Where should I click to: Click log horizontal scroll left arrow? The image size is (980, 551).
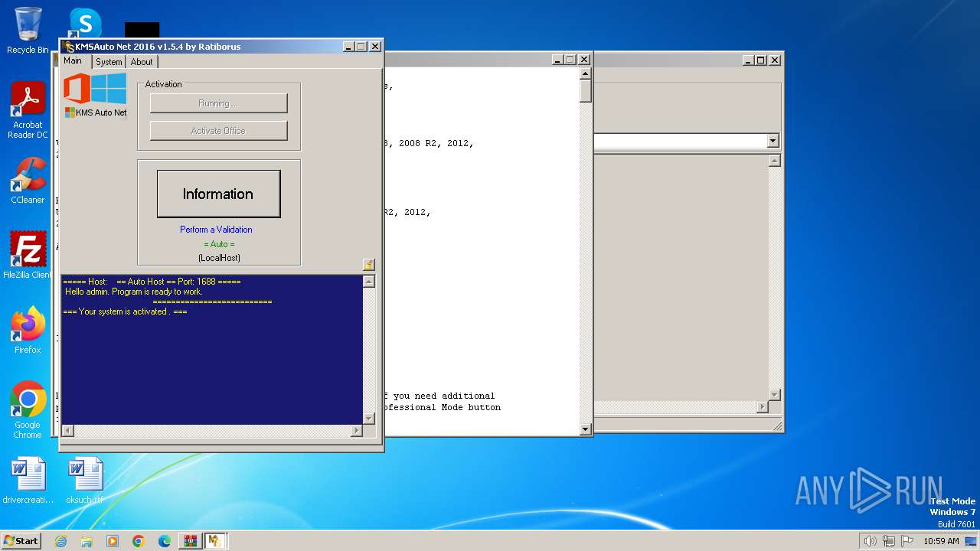pyautogui.click(x=67, y=431)
